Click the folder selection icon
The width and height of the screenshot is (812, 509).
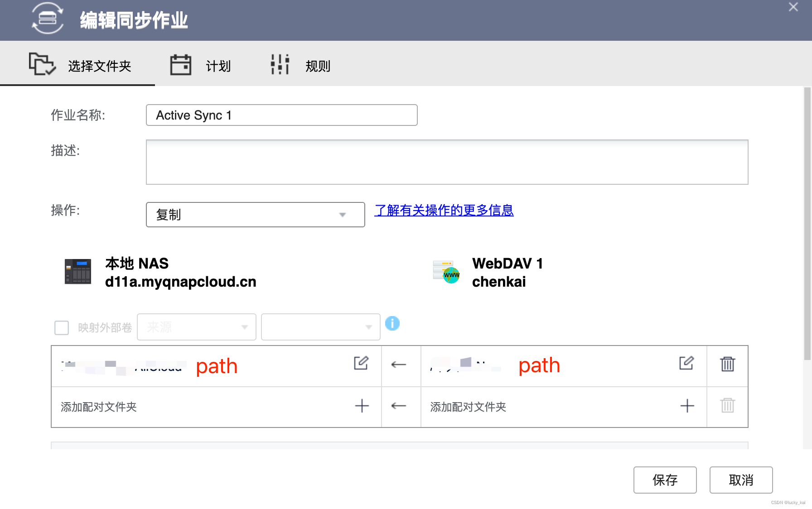42,64
